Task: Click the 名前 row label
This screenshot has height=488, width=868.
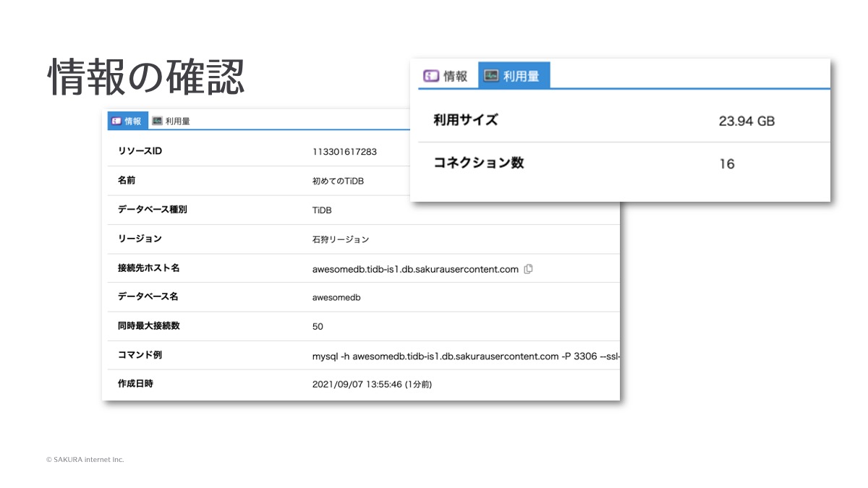Action: tap(127, 181)
